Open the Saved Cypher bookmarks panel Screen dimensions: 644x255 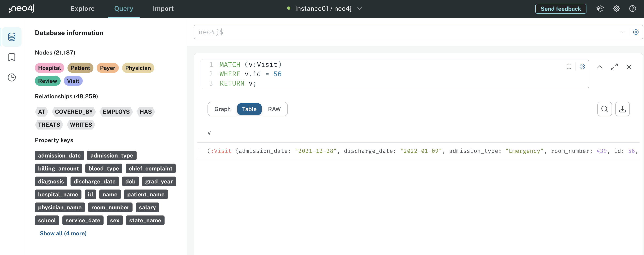[x=12, y=57]
